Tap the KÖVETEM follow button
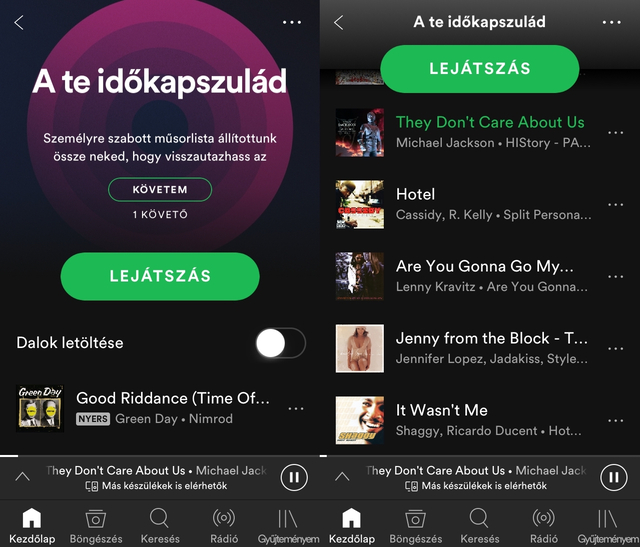The width and height of the screenshot is (640, 547). pyautogui.click(x=160, y=189)
